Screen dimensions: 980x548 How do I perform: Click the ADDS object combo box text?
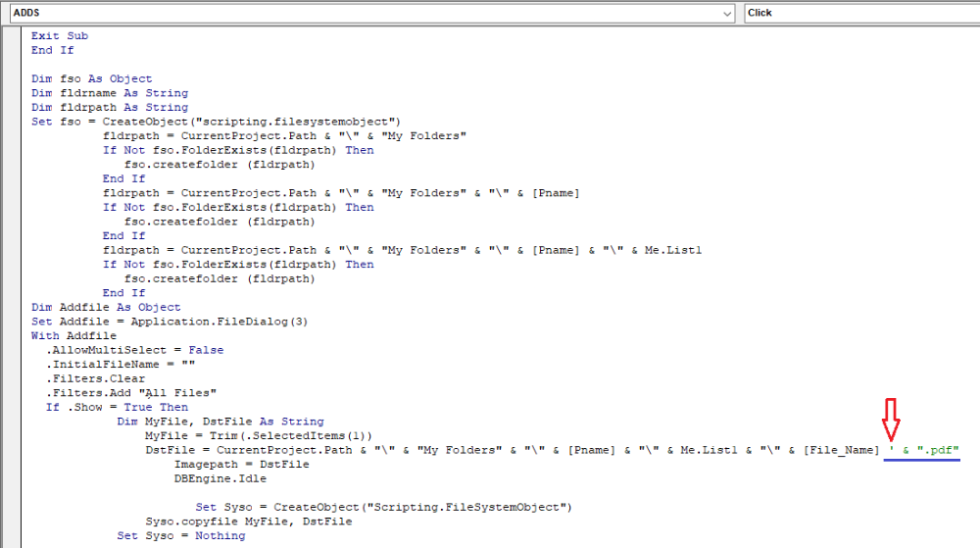point(26,13)
